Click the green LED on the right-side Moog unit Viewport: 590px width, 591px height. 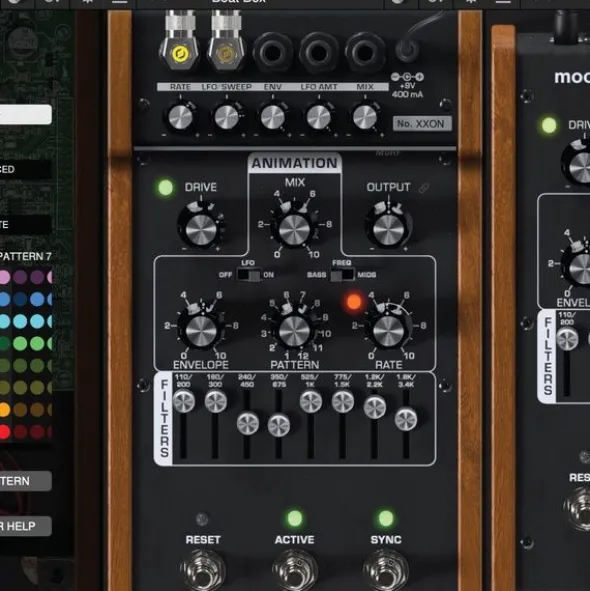click(x=549, y=125)
